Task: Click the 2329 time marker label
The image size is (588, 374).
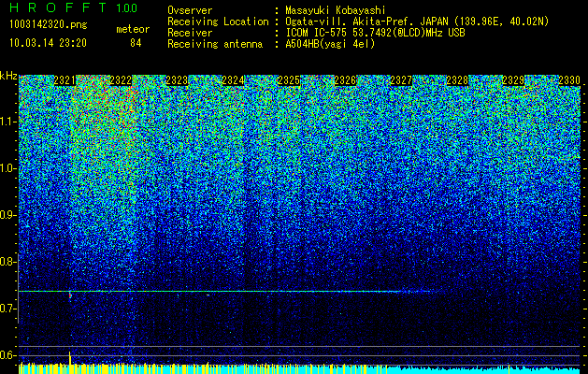Action: tap(513, 80)
